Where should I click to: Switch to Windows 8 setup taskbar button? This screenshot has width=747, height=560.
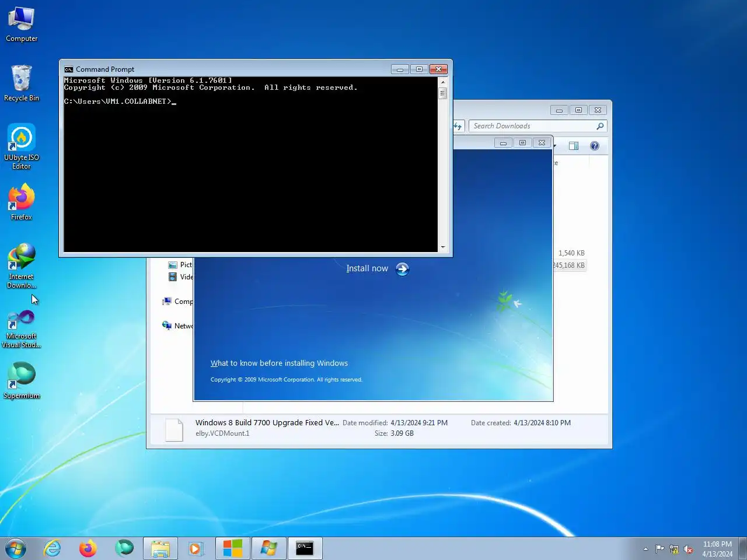click(232, 548)
